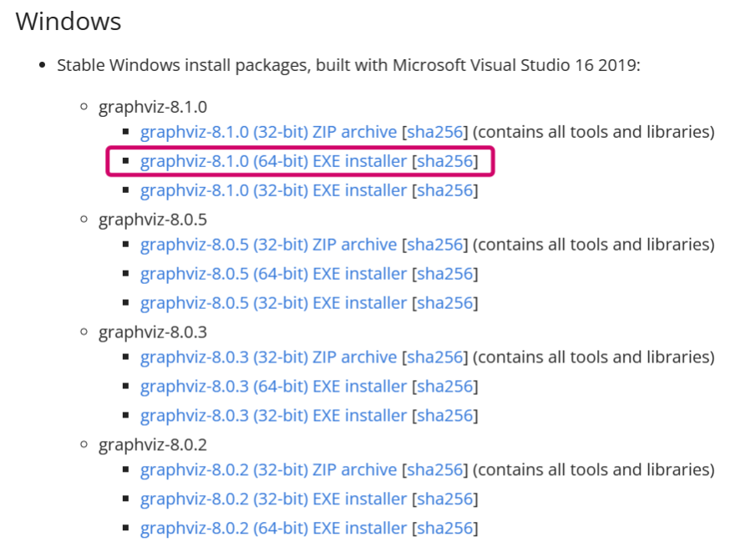Download graphviz-8.0.3 (32-bit) ZIP archive
Screen dimensions: 756x547
coord(268,357)
